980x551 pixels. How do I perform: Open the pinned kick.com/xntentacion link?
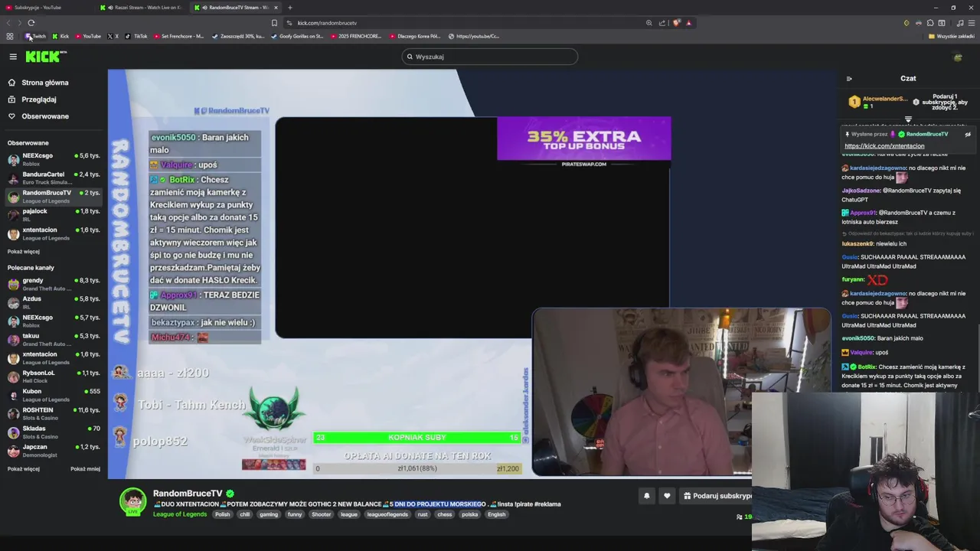(x=884, y=146)
